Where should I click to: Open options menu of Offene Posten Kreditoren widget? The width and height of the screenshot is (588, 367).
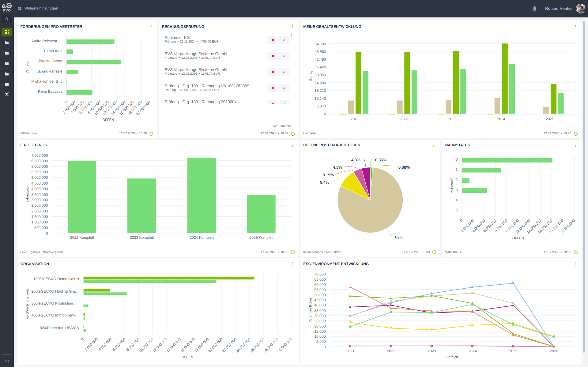point(434,145)
